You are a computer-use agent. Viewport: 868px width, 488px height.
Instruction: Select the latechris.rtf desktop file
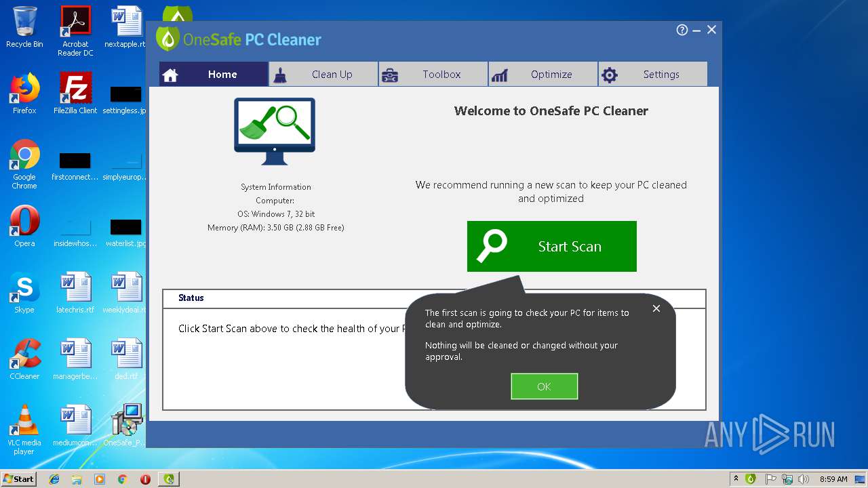pos(75,293)
